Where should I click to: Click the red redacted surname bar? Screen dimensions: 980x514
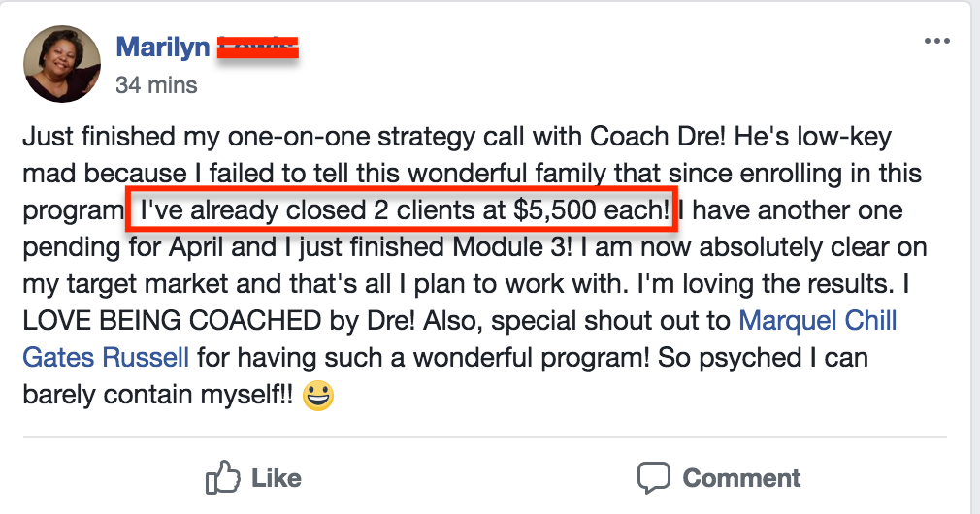pyautogui.click(x=257, y=47)
